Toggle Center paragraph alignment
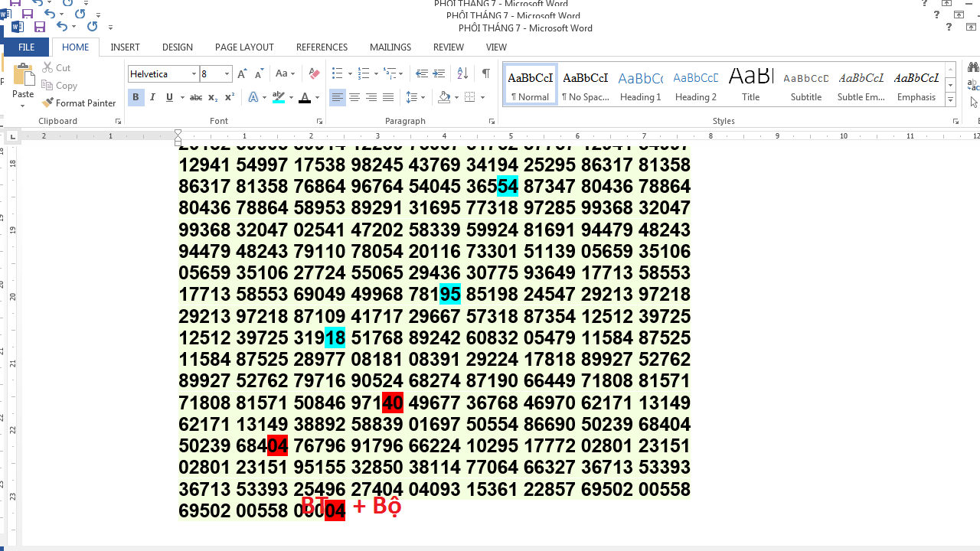980x551 pixels. [x=354, y=97]
